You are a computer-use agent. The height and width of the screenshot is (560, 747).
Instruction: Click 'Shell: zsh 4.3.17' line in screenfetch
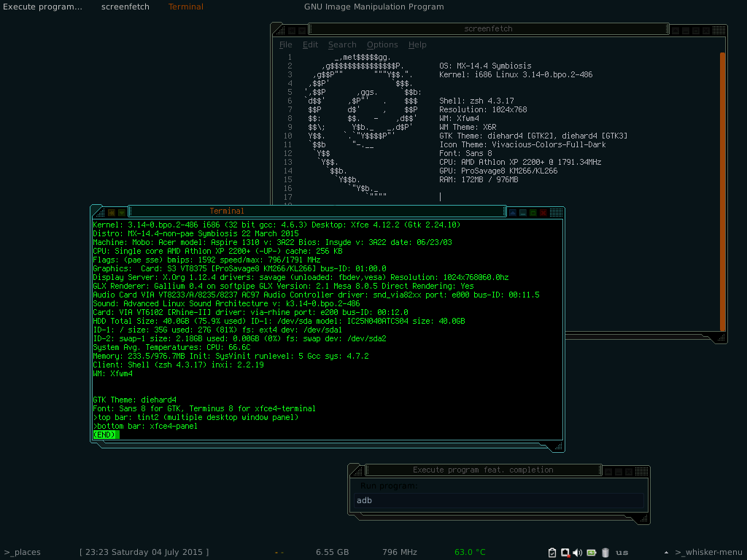coord(476,101)
